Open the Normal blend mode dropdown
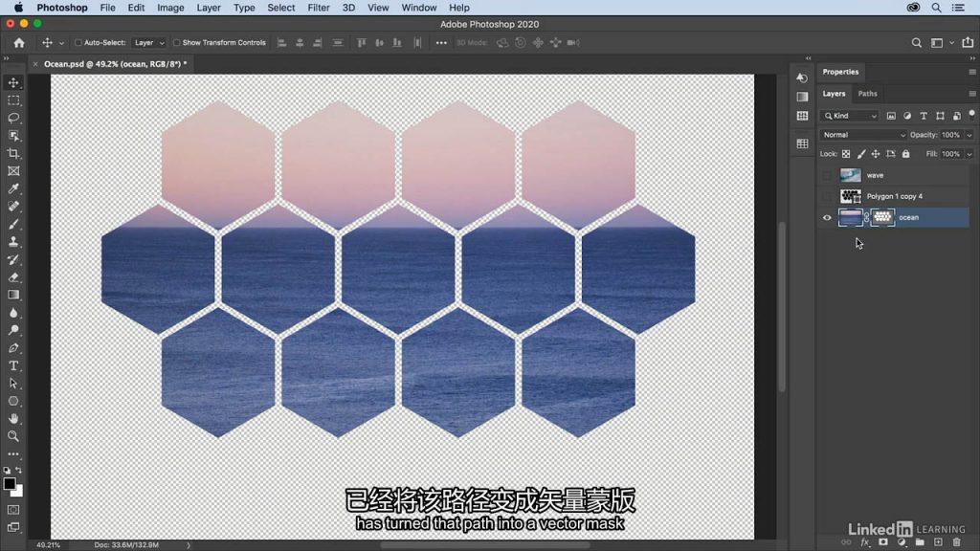The width and height of the screenshot is (980, 551). (863, 135)
